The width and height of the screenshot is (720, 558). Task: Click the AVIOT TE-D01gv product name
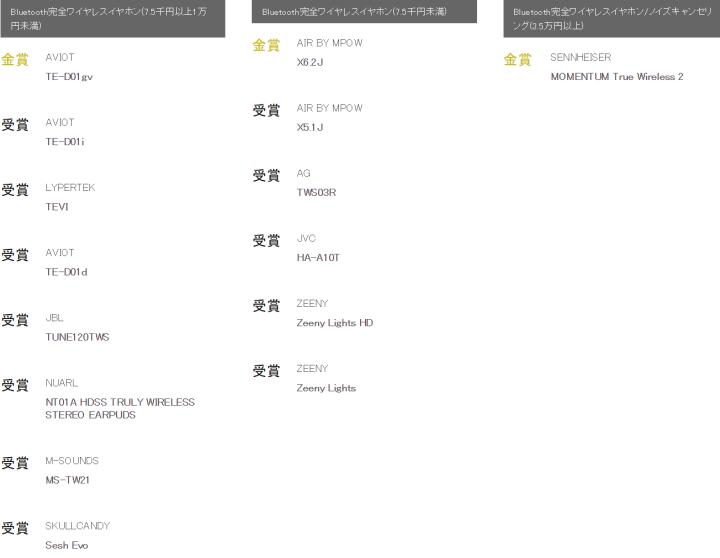[69, 76]
